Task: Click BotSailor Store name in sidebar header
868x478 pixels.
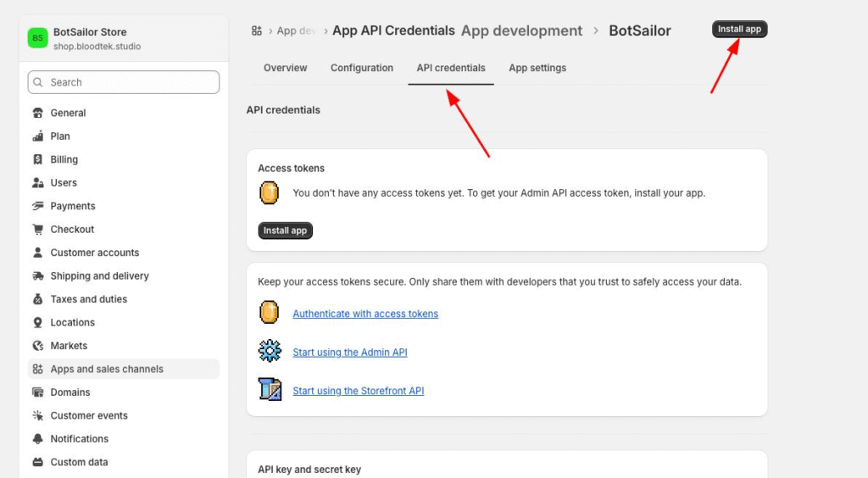Action: (90, 32)
